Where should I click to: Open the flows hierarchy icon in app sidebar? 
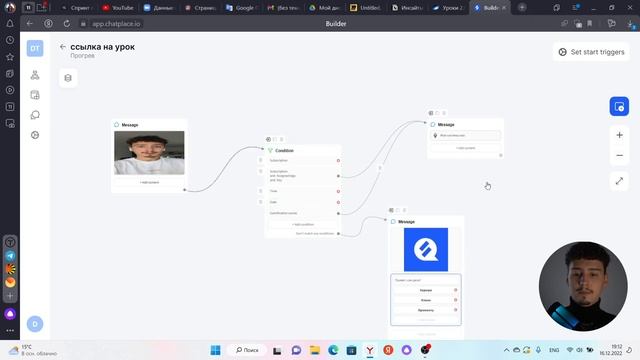point(35,75)
